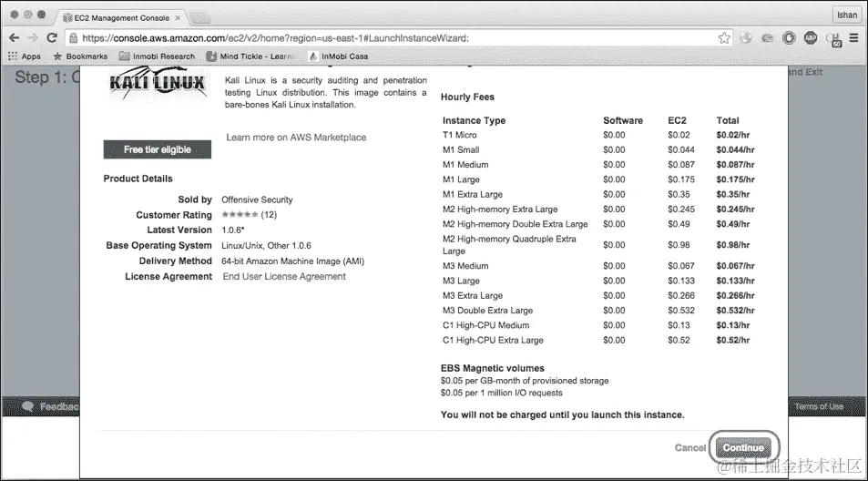
Task: Open a new tab next to EC2 tab
Action: pos(199,18)
